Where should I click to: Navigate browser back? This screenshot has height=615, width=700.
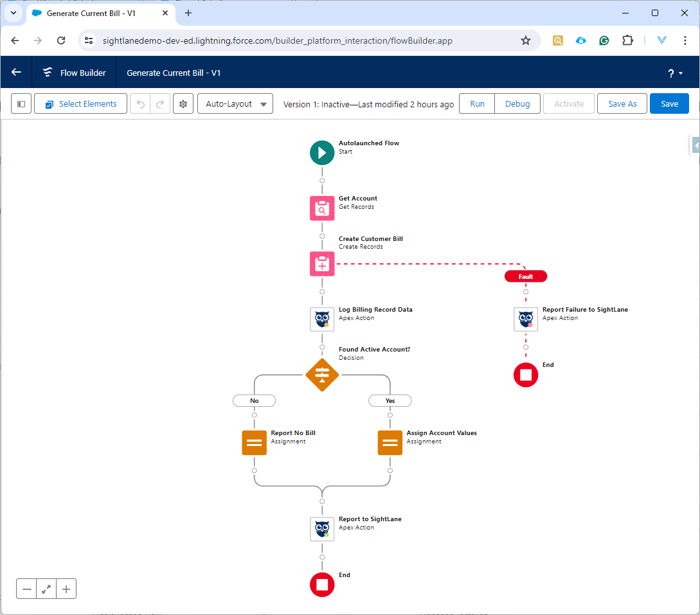tap(15, 40)
